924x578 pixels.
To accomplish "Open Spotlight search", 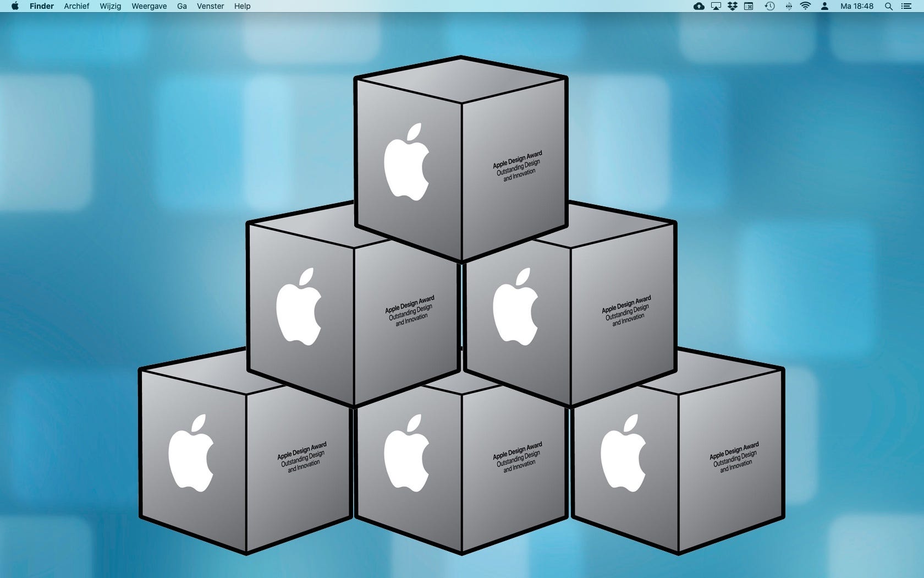I will coord(888,6).
